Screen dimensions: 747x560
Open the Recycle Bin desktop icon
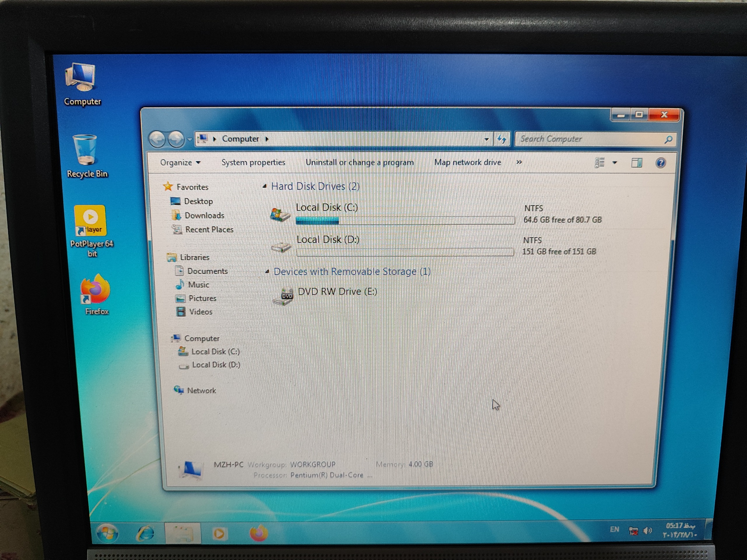(86, 156)
